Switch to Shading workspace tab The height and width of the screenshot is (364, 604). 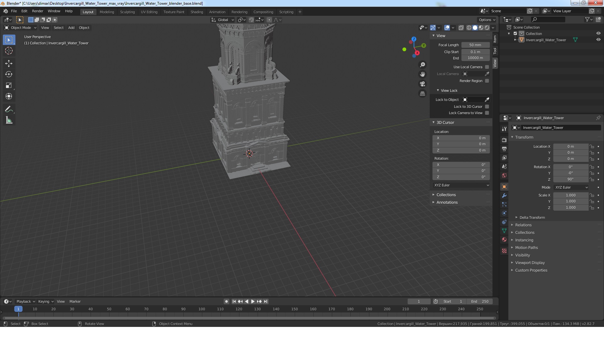197,12
